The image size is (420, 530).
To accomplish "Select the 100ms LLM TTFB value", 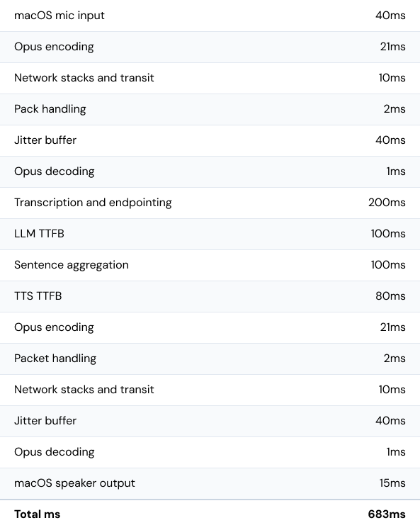I will [x=388, y=234].
